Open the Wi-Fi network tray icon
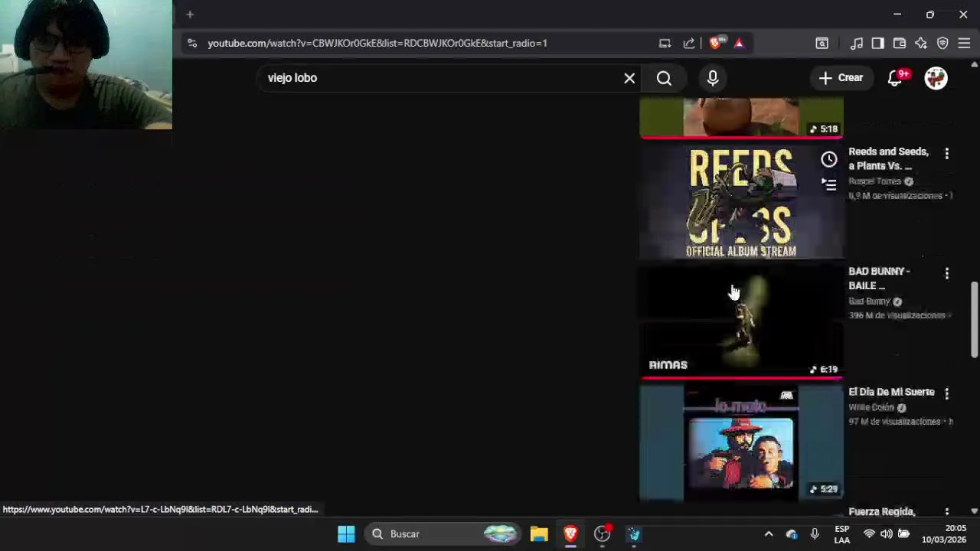The width and height of the screenshot is (980, 551). click(x=869, y=534)
